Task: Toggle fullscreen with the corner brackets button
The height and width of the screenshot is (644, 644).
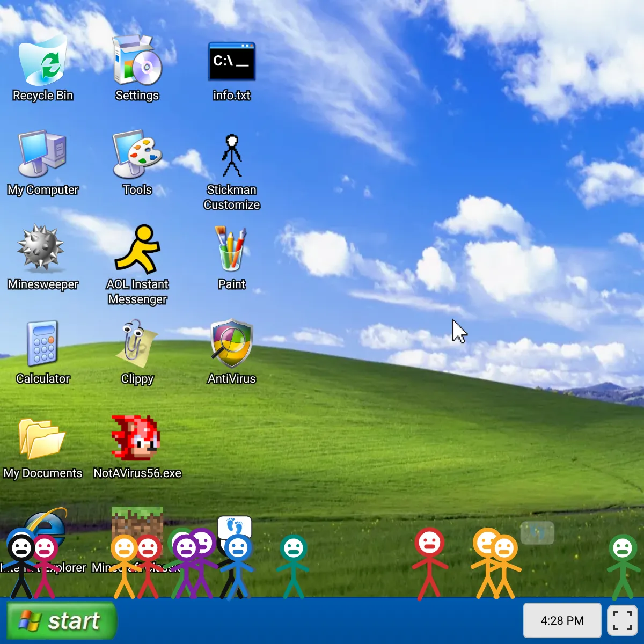Action: point(623,620)
